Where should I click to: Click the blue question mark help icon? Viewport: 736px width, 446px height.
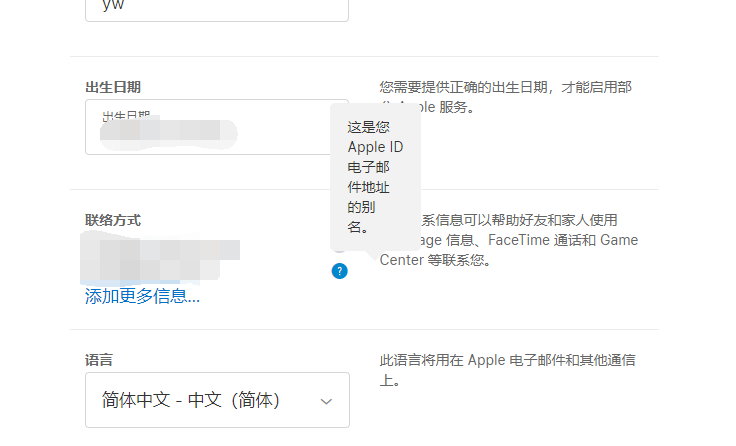click(x=340, y=271)
